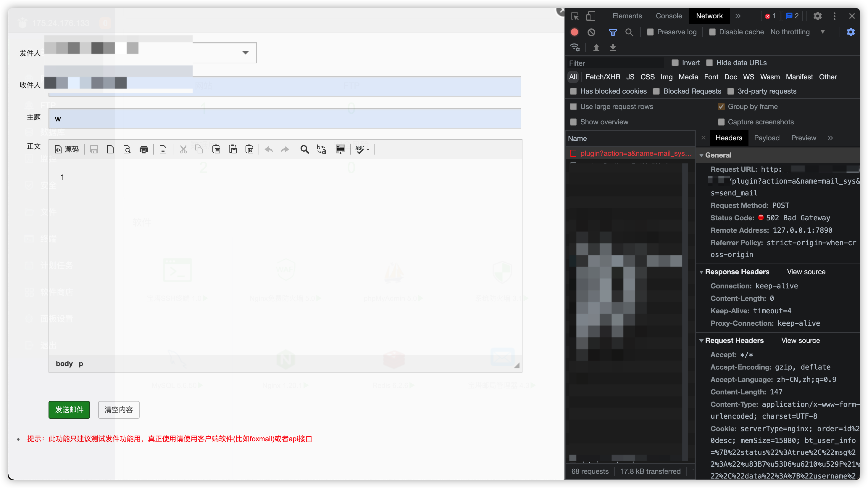Check the Has blocked cookies box
Viewport: 868px width, 488px height.
(x=573, y=91)
